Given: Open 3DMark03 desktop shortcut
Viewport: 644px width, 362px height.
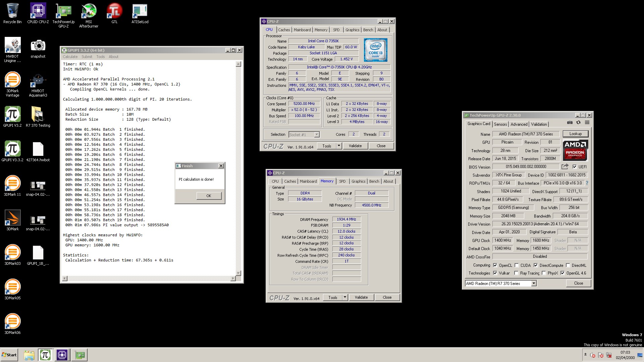Looking at the screenshot, I should 12,255.
